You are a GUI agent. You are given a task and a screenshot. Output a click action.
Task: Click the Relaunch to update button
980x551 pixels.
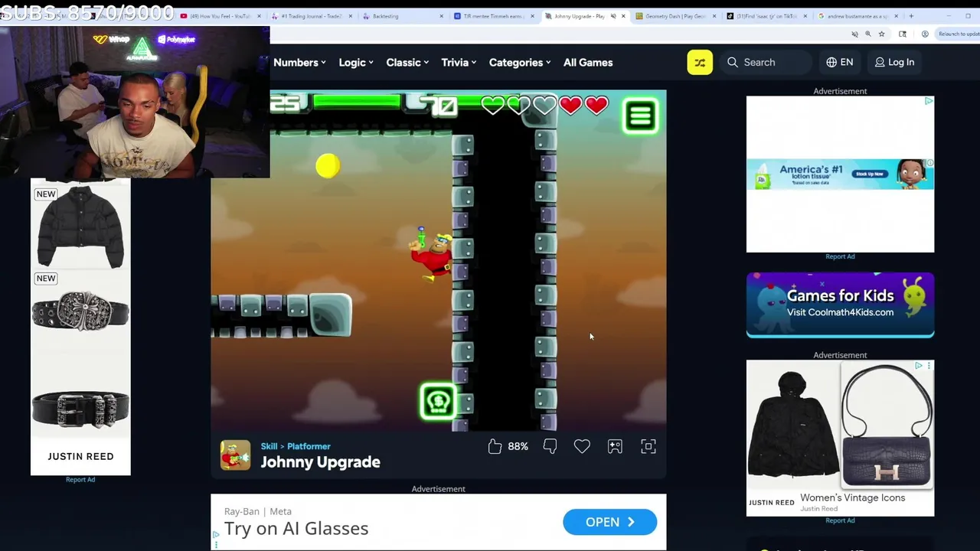pos(959,34)
